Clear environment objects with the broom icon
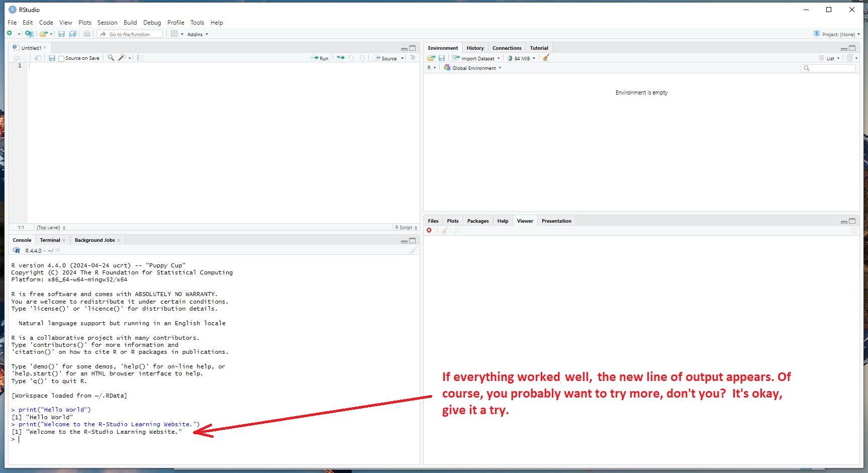The width and height of the screenshot is (868, 473). pyautogui.click(x=546, y=58)
